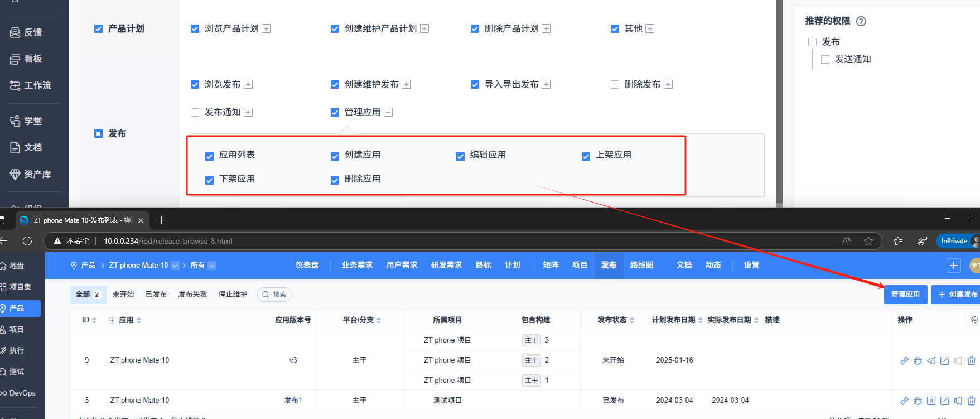
Task: Filter releases by 未开始
Action: click(123, 294)
